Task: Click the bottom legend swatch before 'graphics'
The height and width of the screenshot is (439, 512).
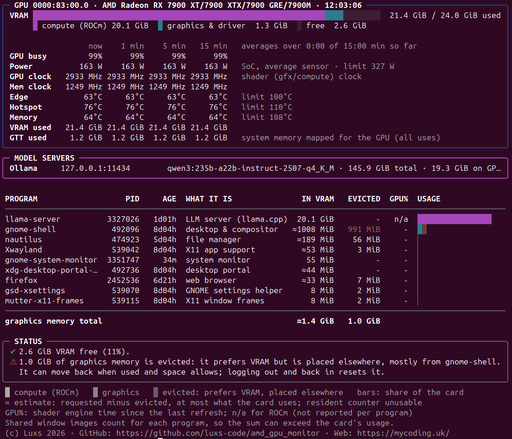Action: (95, 392)
